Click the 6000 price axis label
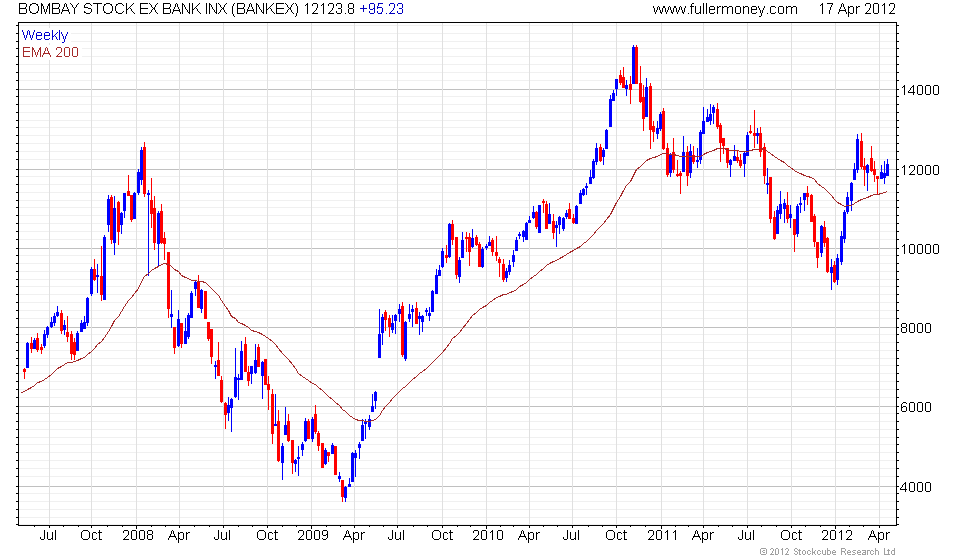This screenshot has width=980, height=560. pyautogui.click(x=916, y=408)
